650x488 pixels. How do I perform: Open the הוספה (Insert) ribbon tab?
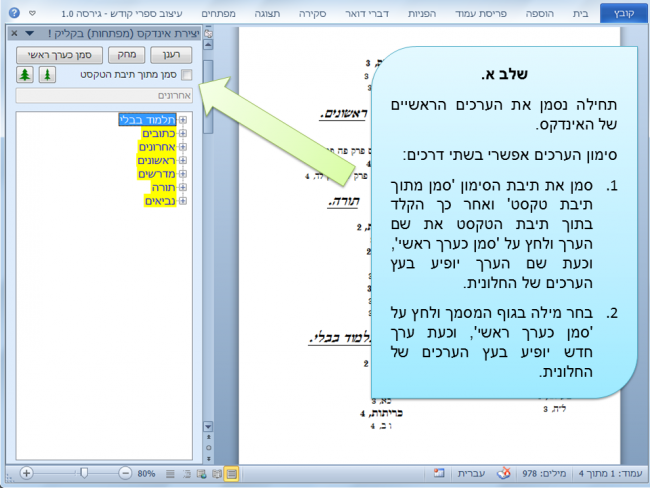(x=539, y=13)
